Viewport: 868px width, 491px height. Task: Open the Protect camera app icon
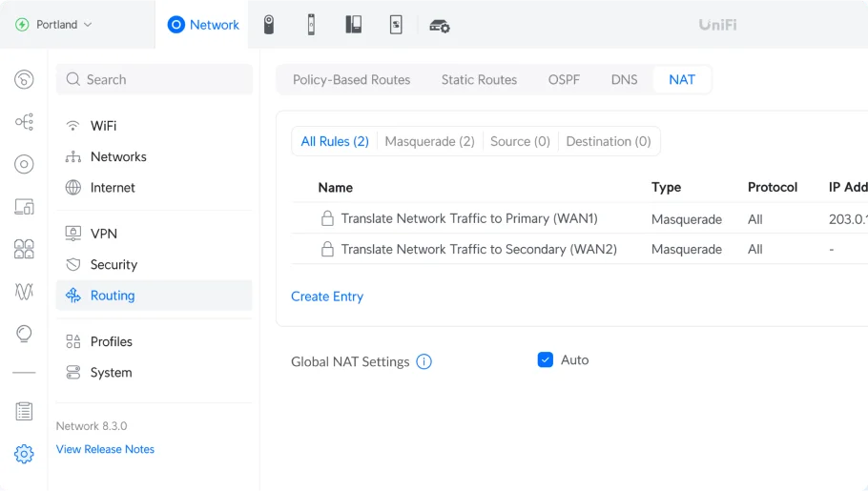(x=268, y=25)
